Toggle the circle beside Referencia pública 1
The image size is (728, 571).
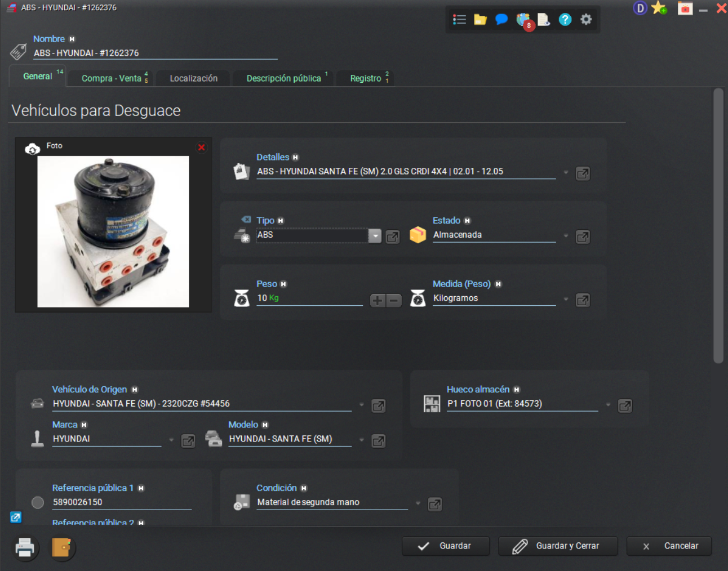click(x=38, y=502)
